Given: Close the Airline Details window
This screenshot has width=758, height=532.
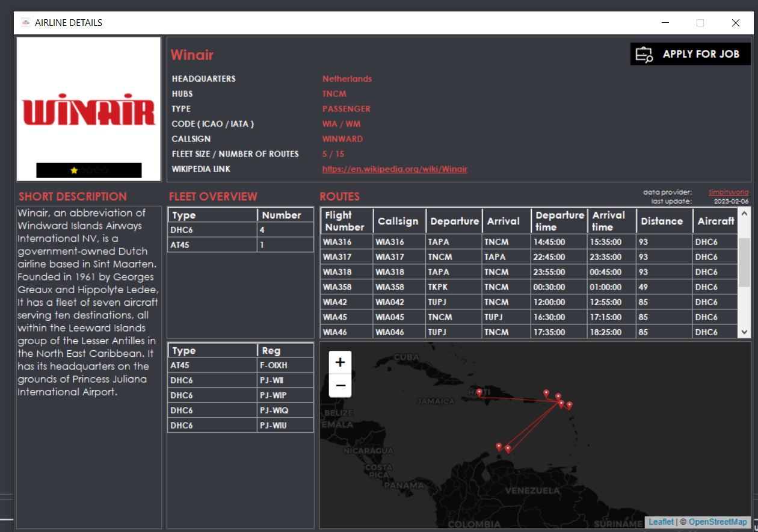Looking at the screenshot, I should point(735,23).
